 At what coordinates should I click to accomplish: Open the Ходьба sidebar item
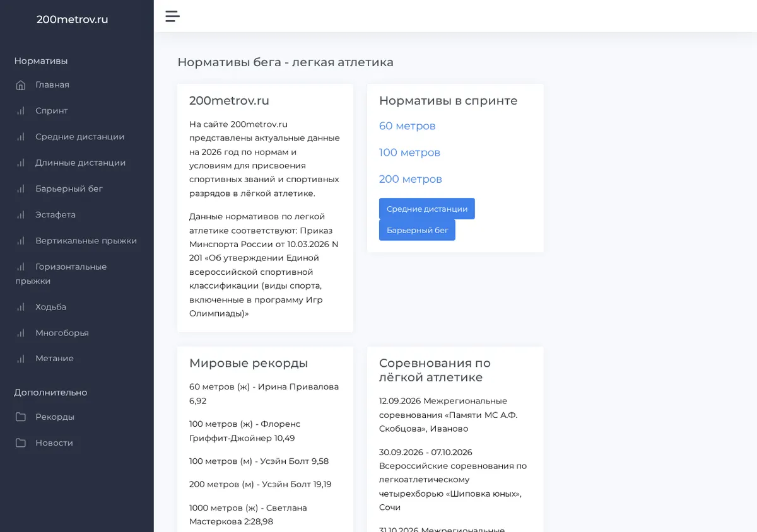(77, 307)
